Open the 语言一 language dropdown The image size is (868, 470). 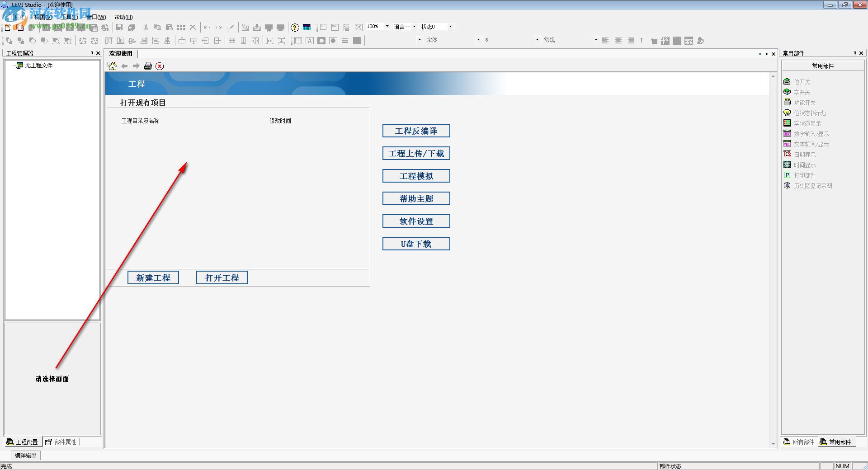click(x=414, y=27)
